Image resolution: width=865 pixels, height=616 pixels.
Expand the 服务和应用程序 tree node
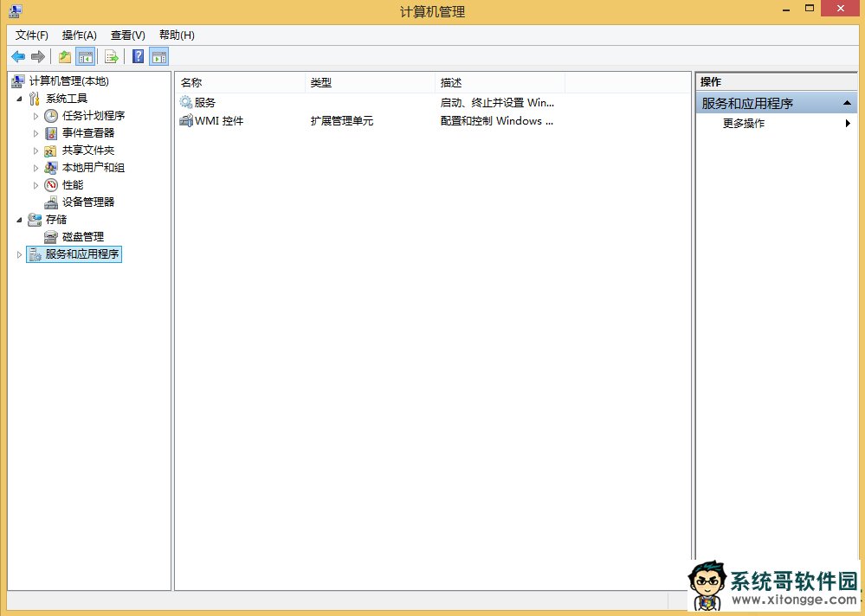tap(20, 254)
